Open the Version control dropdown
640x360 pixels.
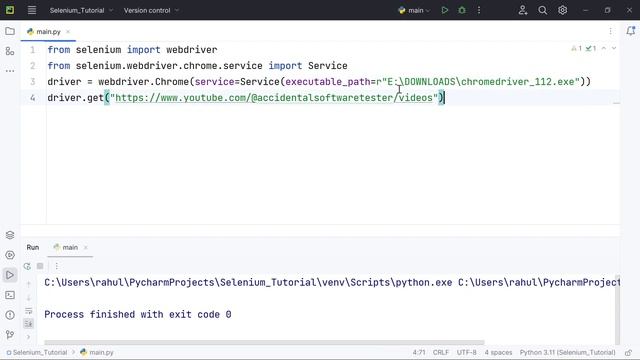coord(151,10)
